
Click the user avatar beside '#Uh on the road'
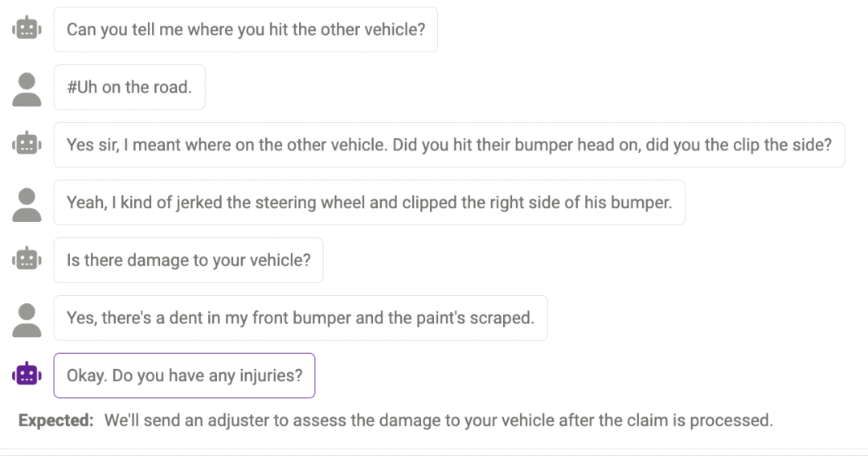[x=27, y=88]
